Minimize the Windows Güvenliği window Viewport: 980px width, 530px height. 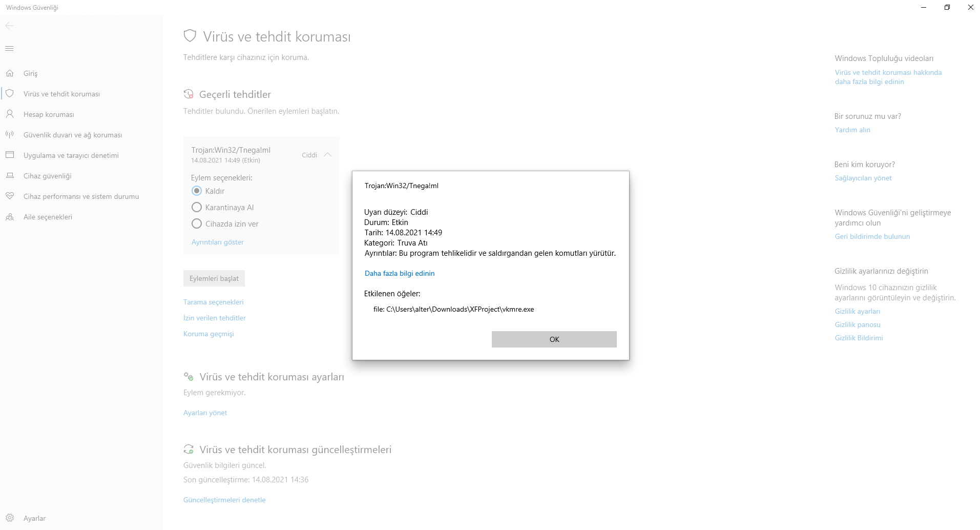[924, 8]
